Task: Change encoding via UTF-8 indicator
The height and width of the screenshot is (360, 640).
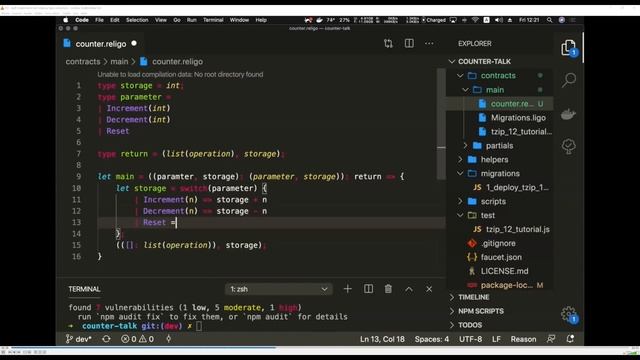Action: point(470,339)
